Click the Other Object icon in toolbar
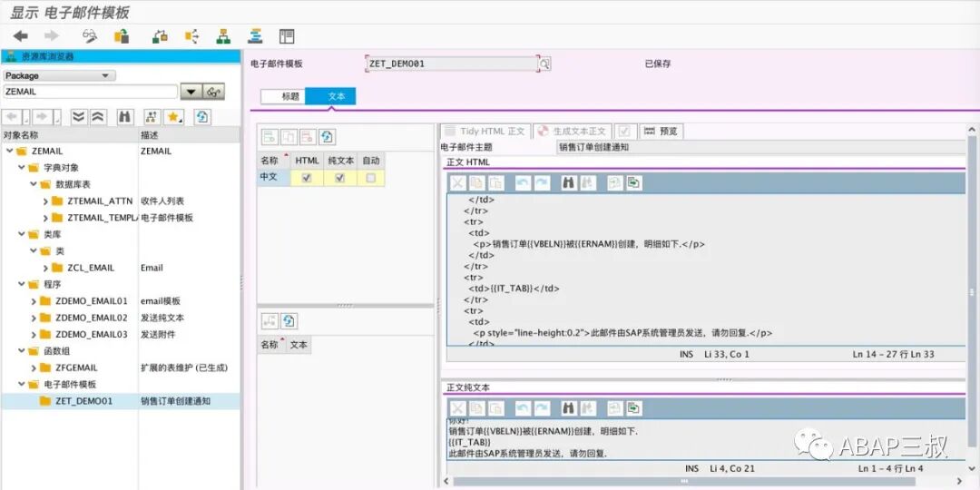The height and width of the screenshot is (490, 980). coord(122,36)
